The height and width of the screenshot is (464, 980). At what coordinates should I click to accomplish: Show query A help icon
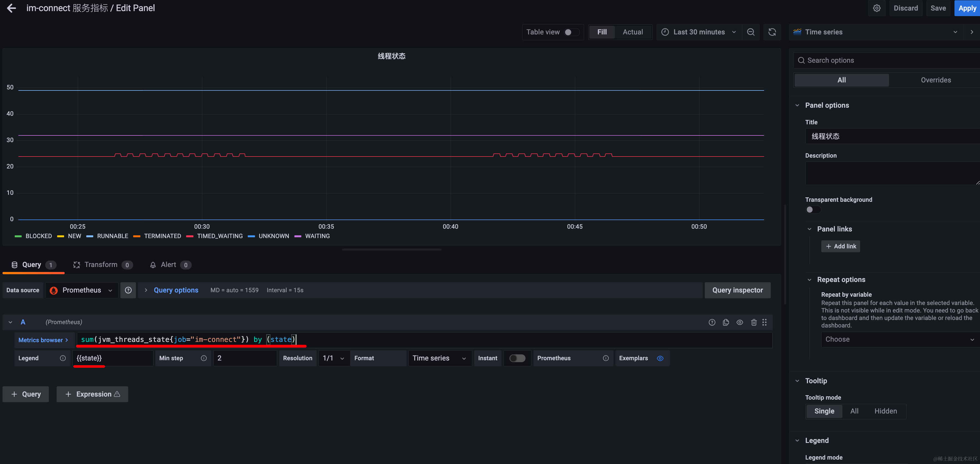[x=712, y=322]
